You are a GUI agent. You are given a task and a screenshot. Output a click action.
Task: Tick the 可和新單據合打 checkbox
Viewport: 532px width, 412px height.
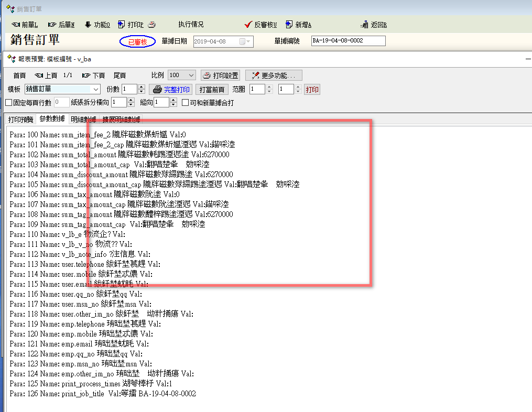coord(185,103)
